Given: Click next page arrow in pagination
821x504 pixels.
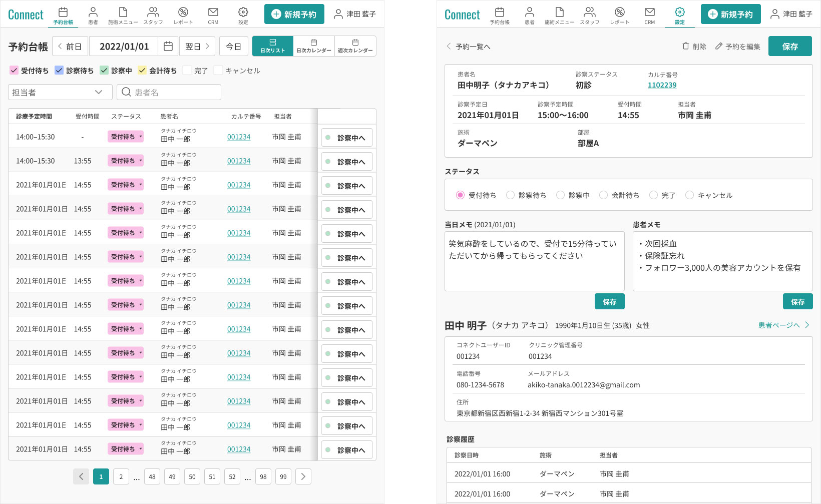Looking at the screenshot, I should [x=303, y=476].
